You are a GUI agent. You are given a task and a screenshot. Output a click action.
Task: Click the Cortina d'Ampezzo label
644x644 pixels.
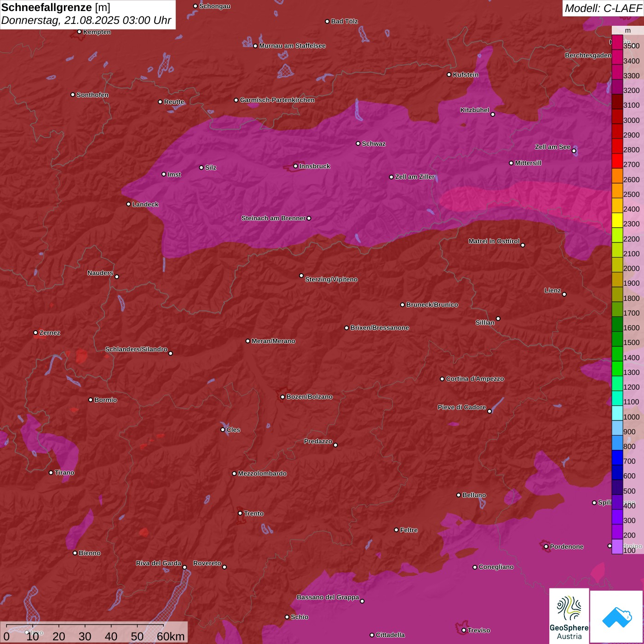click(x=475, y=379)
